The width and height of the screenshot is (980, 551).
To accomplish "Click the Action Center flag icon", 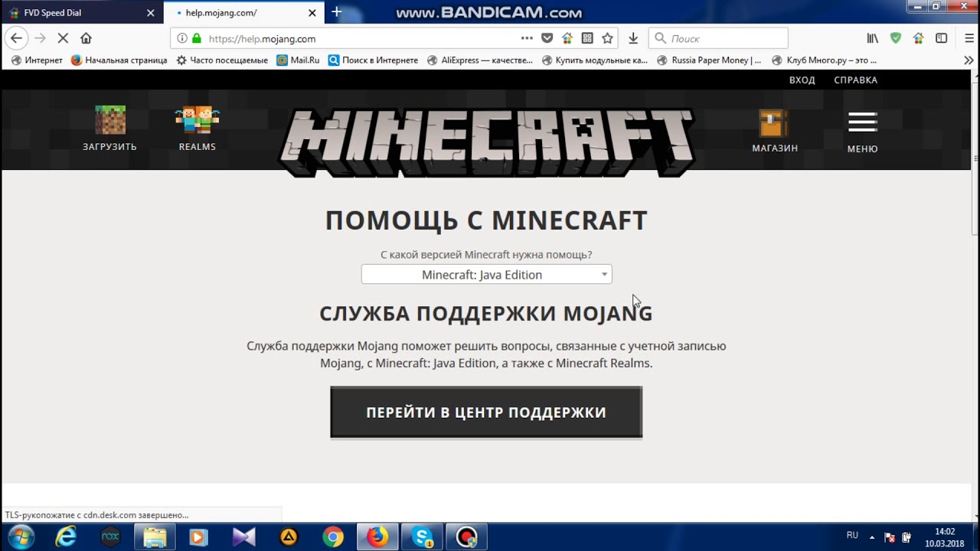I will click(x=890, y=537).
